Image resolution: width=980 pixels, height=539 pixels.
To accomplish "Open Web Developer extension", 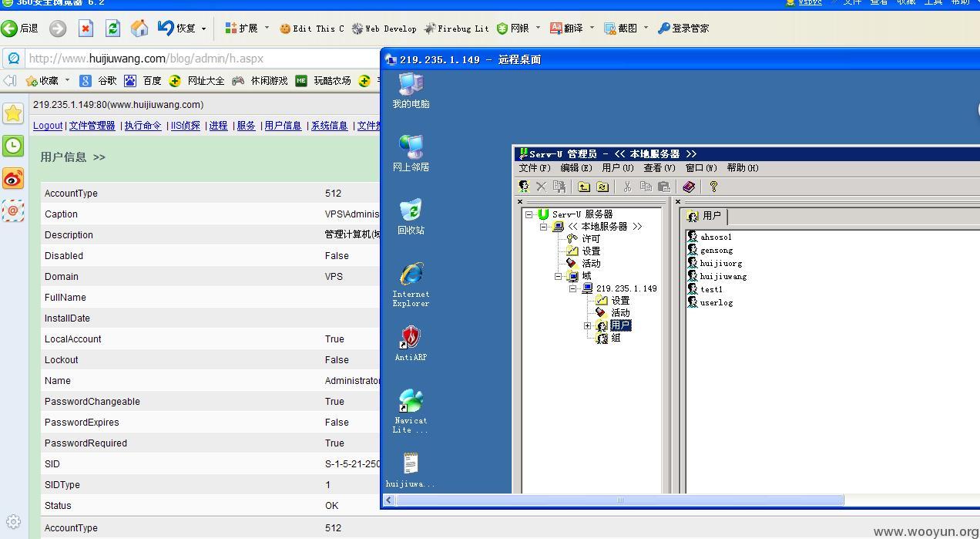I will pos(384,29).
